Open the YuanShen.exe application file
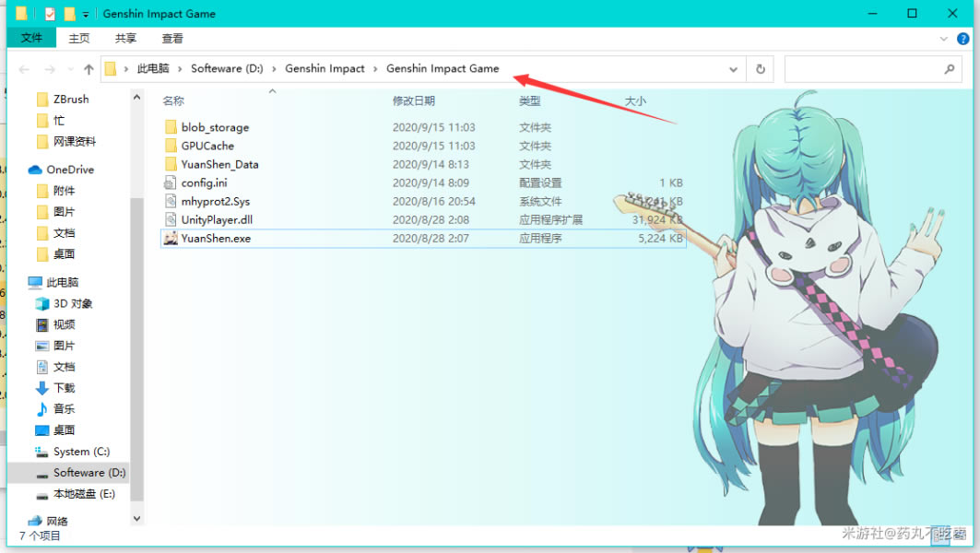The height and width of the screenshot is (553, 980). tap(215, 239)
